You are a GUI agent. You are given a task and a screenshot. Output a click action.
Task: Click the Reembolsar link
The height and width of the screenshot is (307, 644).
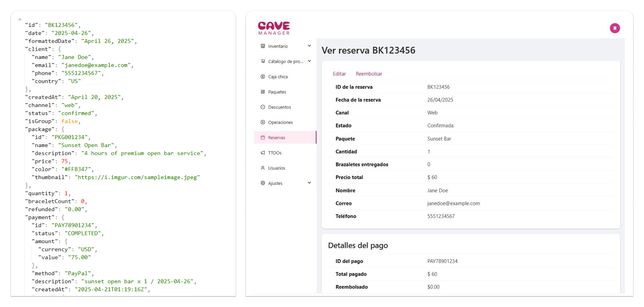pyautogui.click(x=369, y=74)
